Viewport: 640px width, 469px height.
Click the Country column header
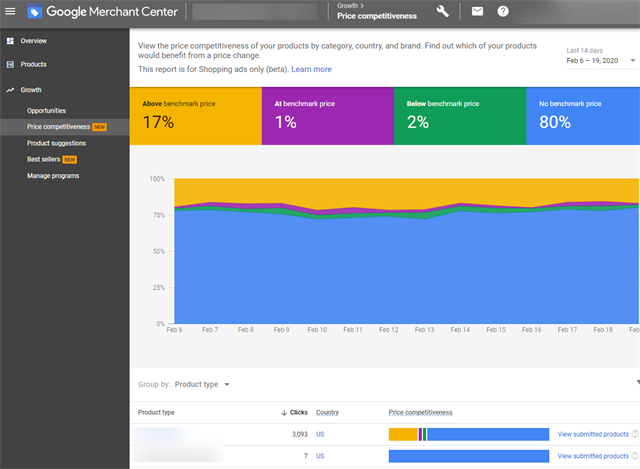(x=327, y=413)
